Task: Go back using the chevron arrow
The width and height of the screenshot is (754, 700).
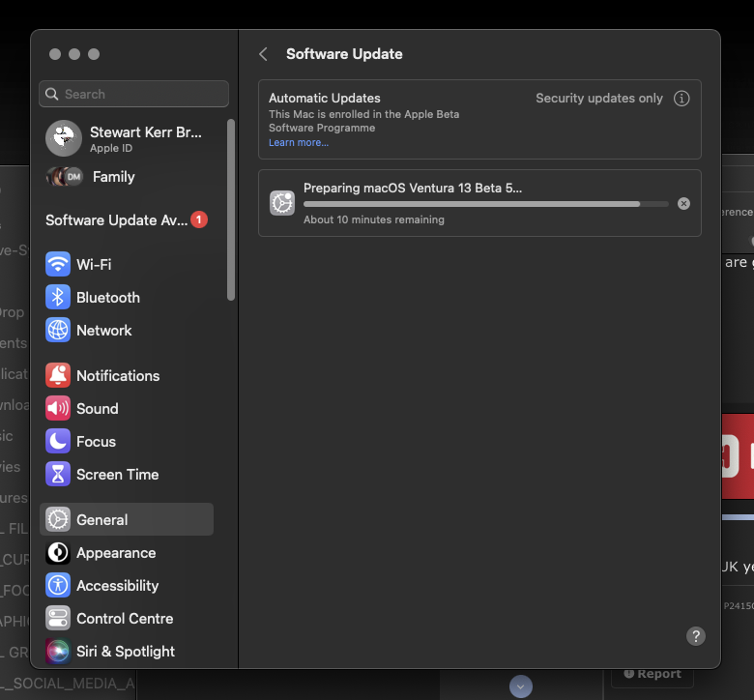Action: 264,54
